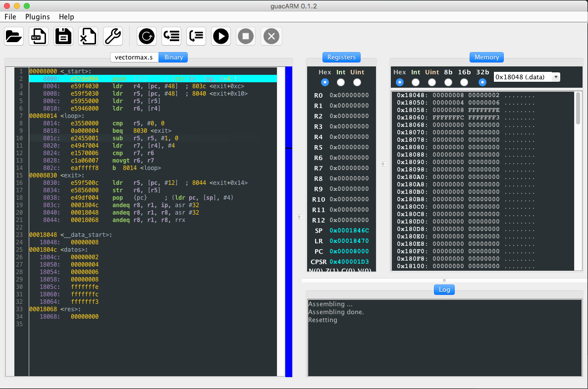Select Int format for registers
Viewport: 588px width, 389px height.
pos(340,82)
